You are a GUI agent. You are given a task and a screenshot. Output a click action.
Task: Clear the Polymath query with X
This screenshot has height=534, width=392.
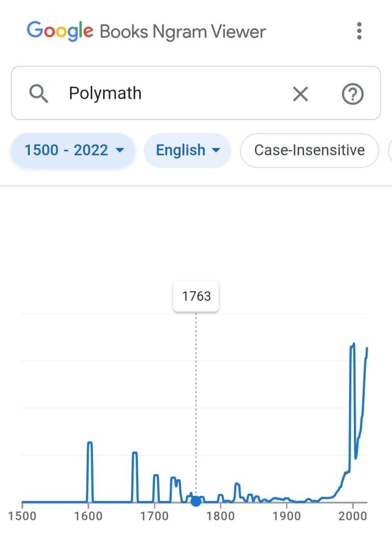[300, 94]
